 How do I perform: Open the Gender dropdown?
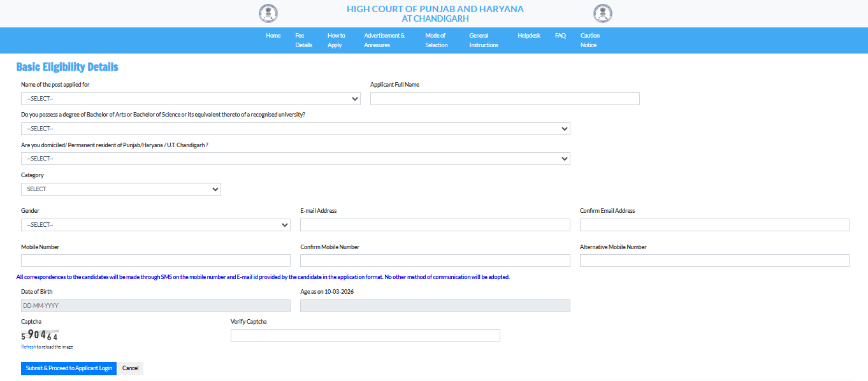156,224
